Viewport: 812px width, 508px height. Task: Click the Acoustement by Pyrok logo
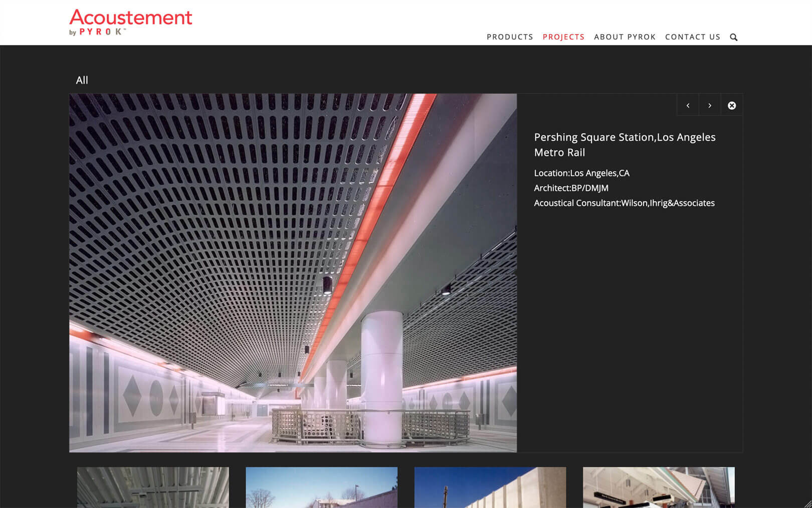pyautogui.click(x=131, y=23)
